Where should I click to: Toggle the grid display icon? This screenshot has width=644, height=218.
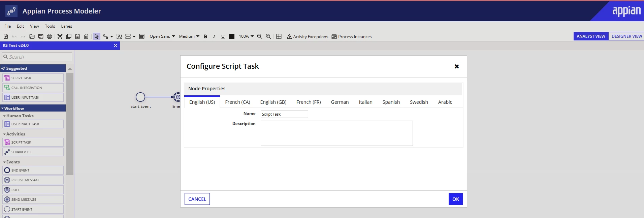[279, 36]
